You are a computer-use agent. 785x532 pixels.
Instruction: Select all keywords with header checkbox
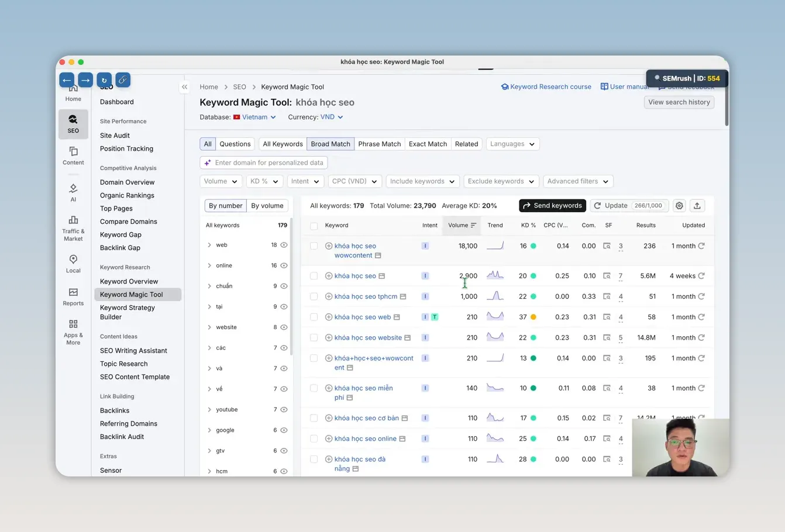point(314,226)
